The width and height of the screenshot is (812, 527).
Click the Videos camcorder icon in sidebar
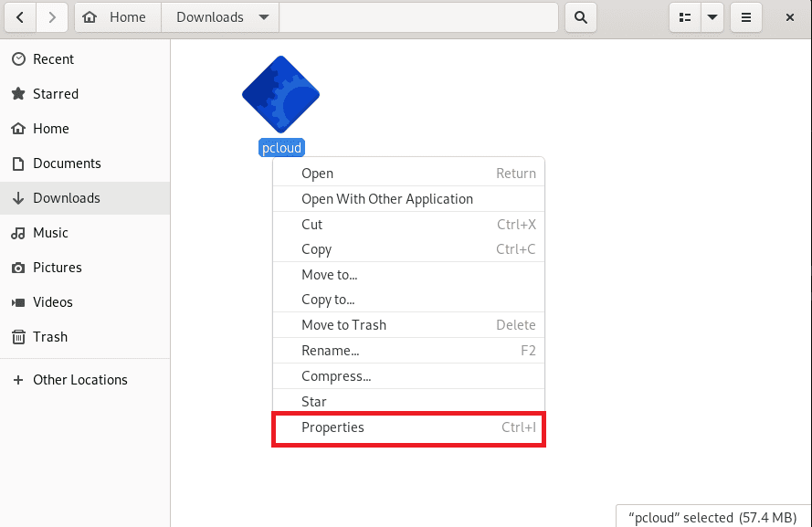pos(18,302)
